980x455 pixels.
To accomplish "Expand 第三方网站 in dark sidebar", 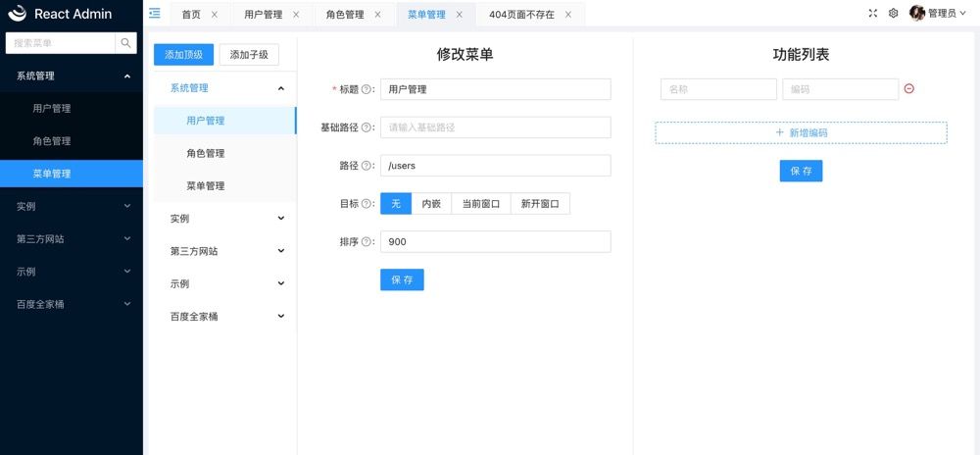I will [72, 238].
